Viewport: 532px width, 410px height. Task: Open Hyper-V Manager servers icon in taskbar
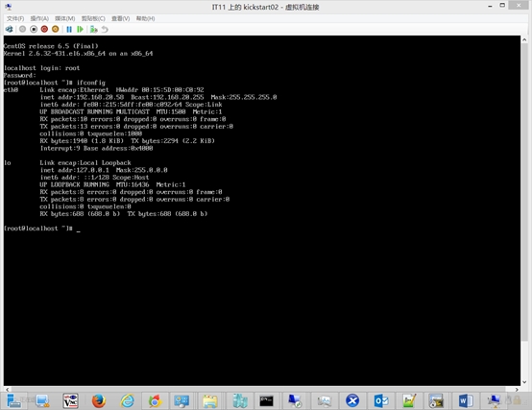pyautogui.click(x=240, y=401)
